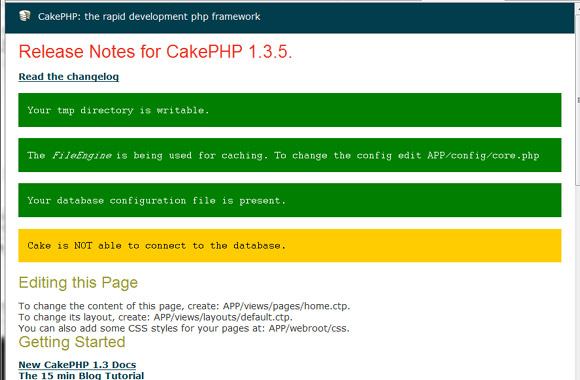Click the Getting Started heading
The width and height of the screenshot is (580, 380).
tap(72, 342)
